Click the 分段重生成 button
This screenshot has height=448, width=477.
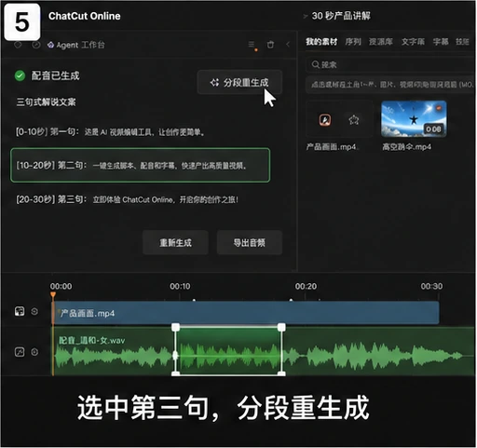click(x=239, y=82)
